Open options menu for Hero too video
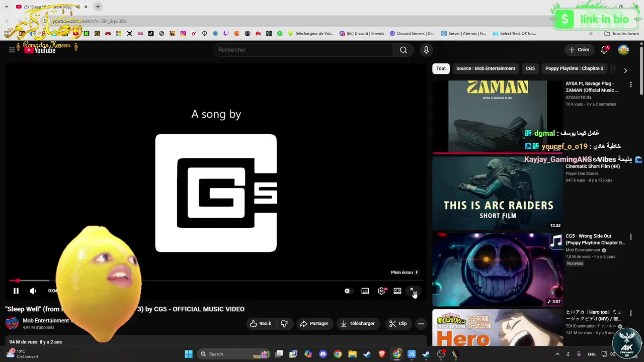 [x=631, y=313]
